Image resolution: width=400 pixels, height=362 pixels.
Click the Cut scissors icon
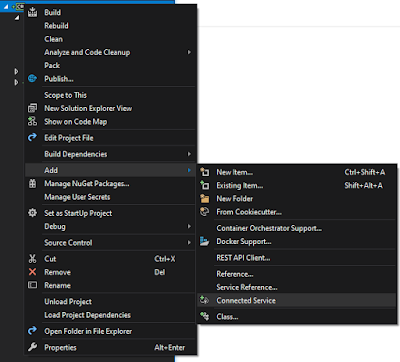click(32, 259)
